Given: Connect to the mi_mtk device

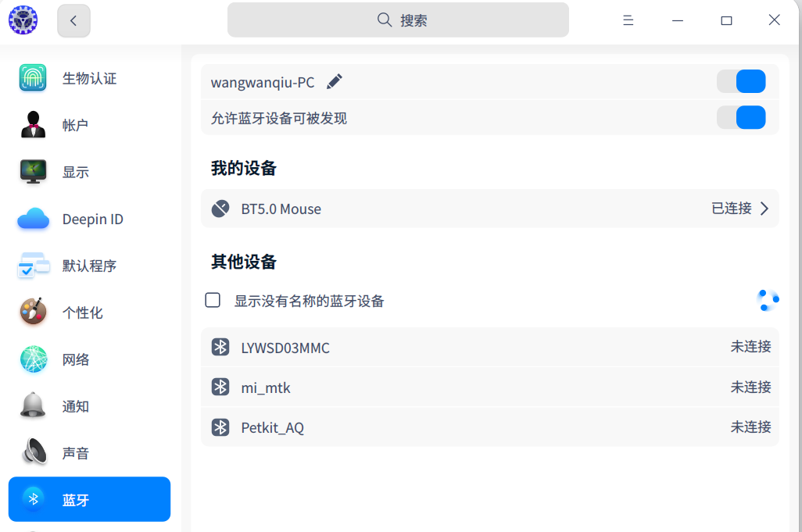Looking at the screenshot, I should [x=490, y=387].
